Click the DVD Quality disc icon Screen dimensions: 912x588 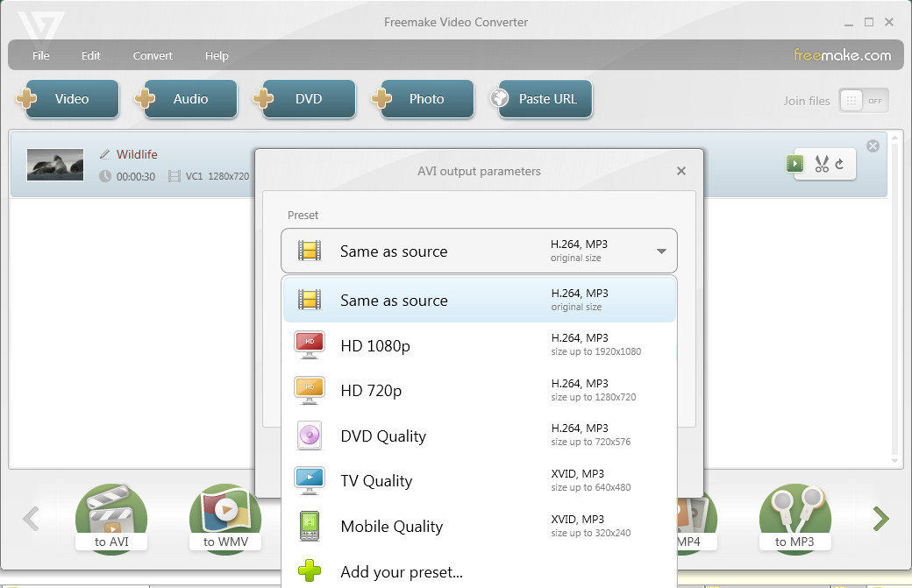[310, 436]
